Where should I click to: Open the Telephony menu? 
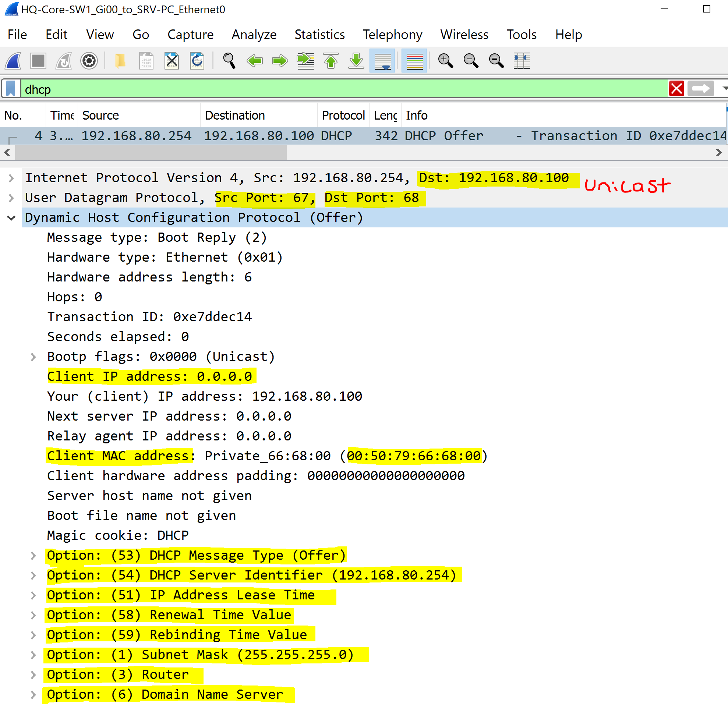click(393, 35)
